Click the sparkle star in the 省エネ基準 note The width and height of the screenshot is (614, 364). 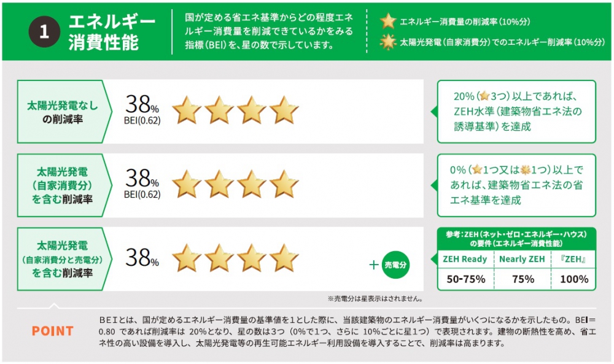(x=525, y=170)
